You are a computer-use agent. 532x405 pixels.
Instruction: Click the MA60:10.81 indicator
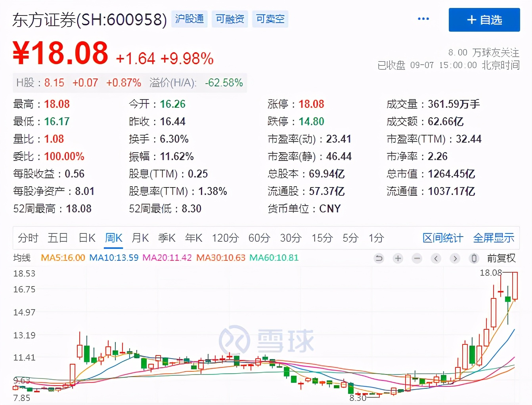pyautogui.click(x=274, y=258)
